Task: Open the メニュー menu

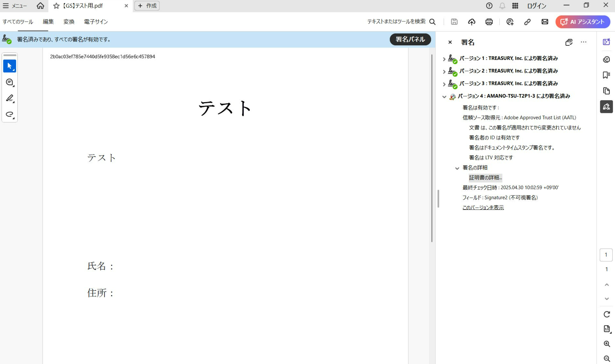Action: pyautogui.click(x=16, y=6)
